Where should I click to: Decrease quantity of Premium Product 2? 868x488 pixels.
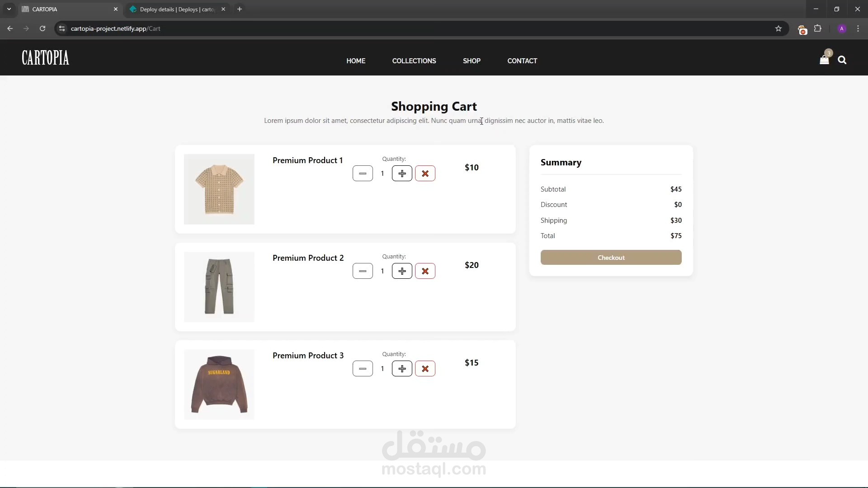tap(363, 271)
